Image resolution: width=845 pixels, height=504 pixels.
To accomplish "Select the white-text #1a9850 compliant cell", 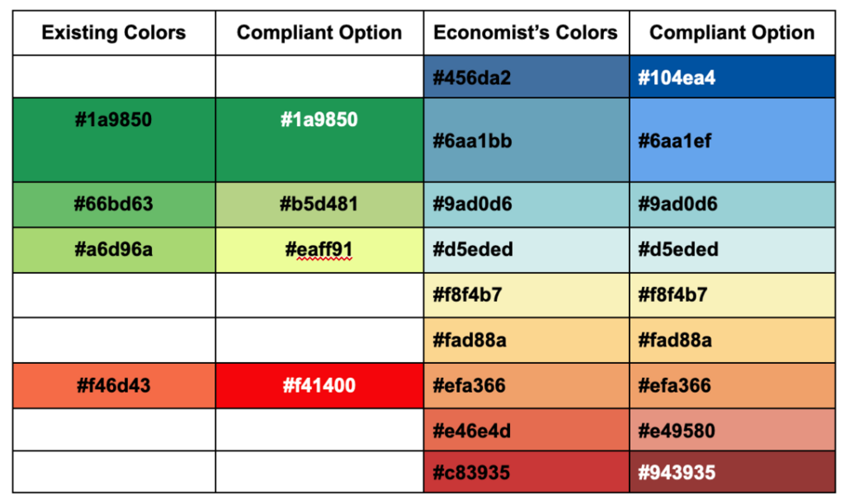I will coord(319,140).
